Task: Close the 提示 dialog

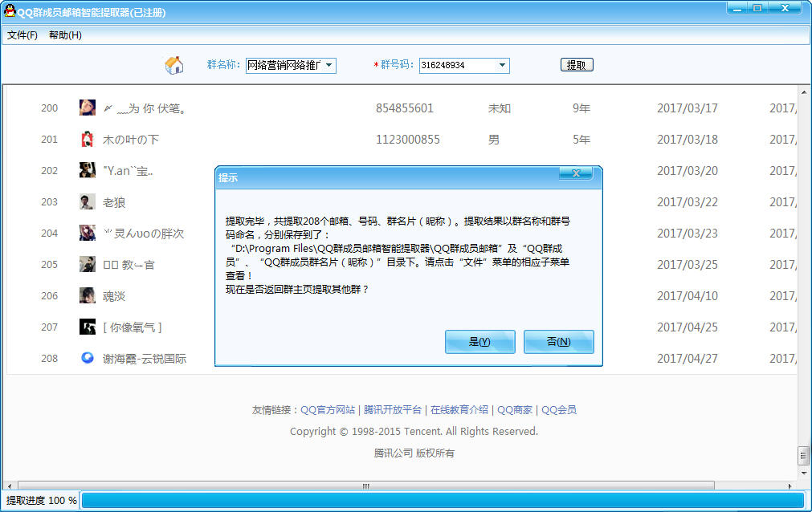Action: click(x=576, y=173)
